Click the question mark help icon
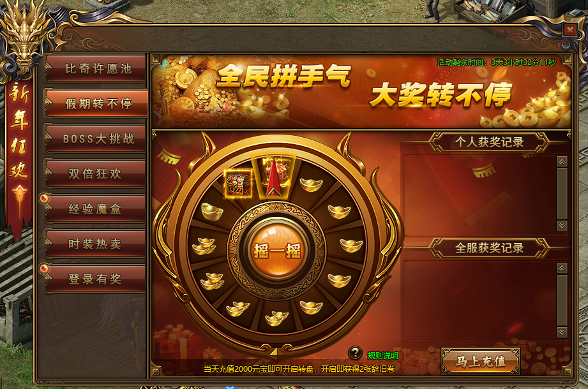 pyautogui.click(x=355, y=353)
